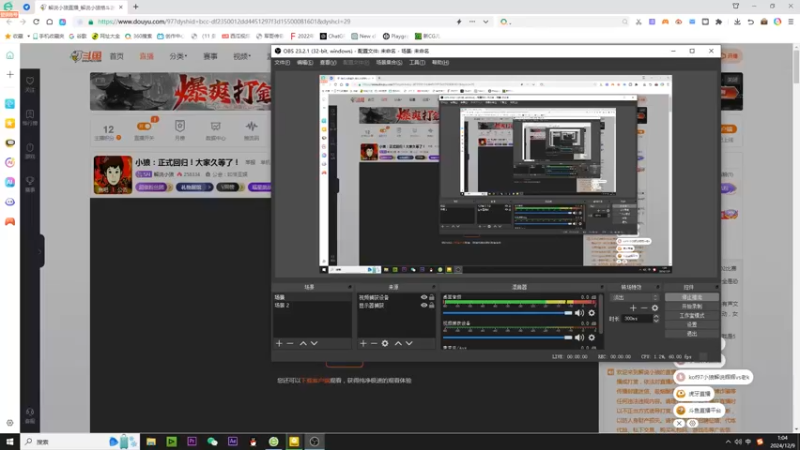The width and height of the screenshot is (800, 450).
Task: Click browser home icon
Action: point(49,22)
